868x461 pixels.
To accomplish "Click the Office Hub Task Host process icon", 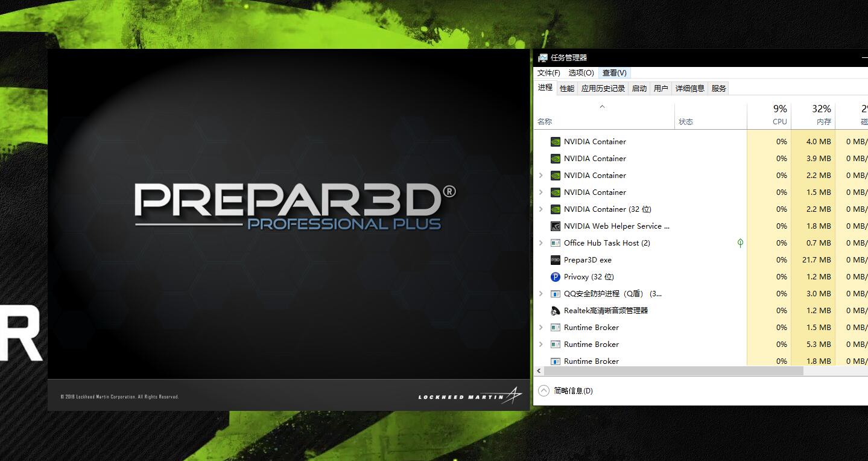I will pyautogui.click(x=556, y=243).
